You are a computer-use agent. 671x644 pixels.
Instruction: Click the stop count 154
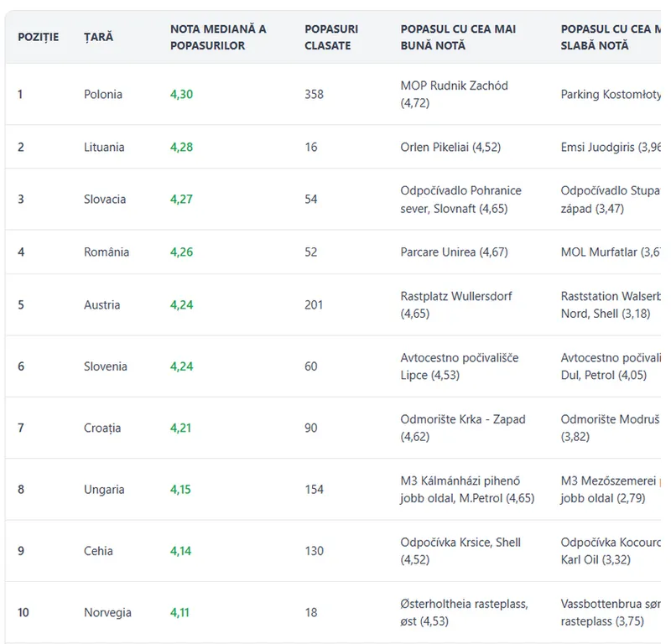314,490
